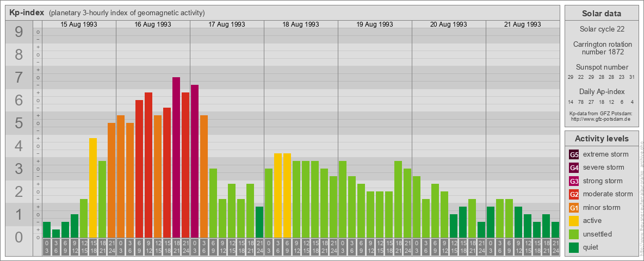Click daily Ap-index value 78
The height and width of the screenshot is (261, 644).
(581, 102)
